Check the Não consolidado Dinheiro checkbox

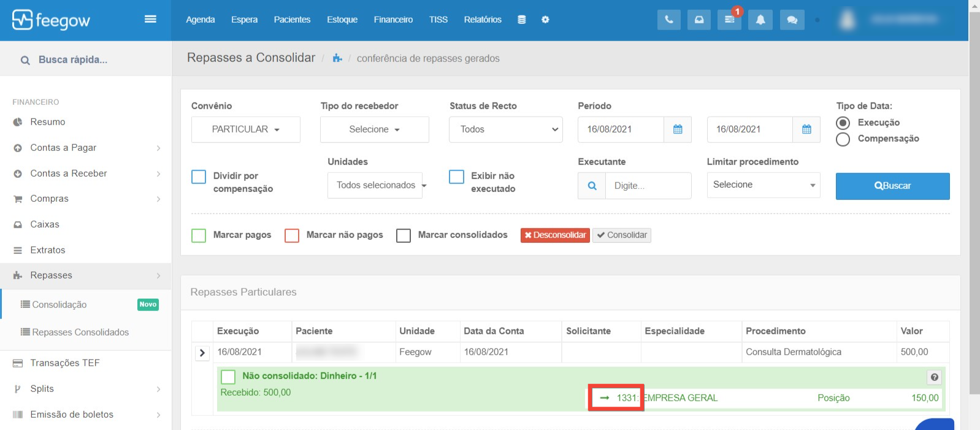[228, 377]
